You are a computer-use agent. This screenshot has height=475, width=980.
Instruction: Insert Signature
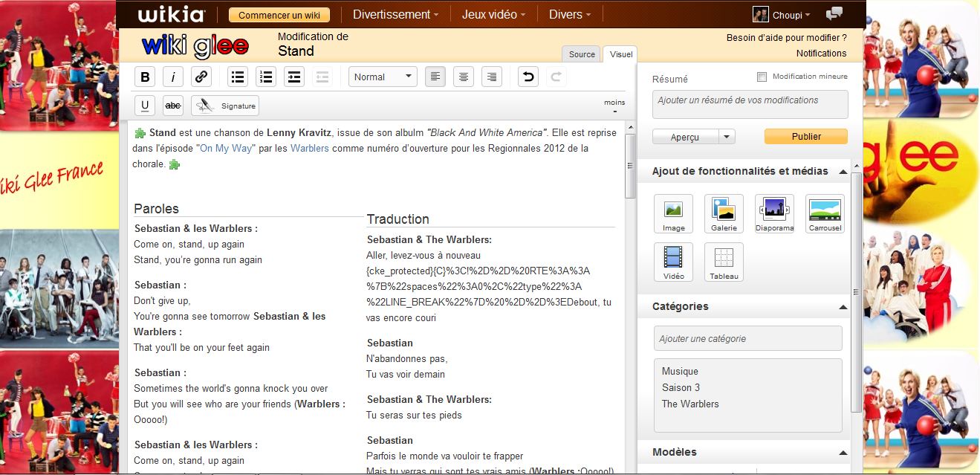click(x=224, y=106)
